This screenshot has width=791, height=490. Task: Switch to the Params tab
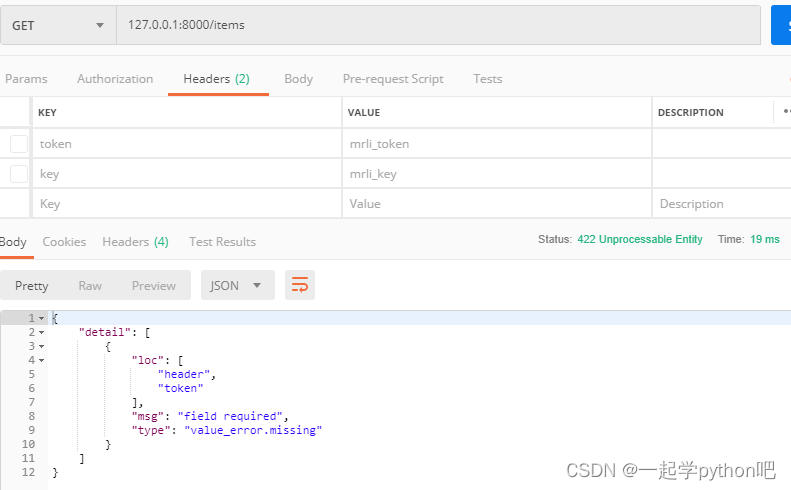26,79
